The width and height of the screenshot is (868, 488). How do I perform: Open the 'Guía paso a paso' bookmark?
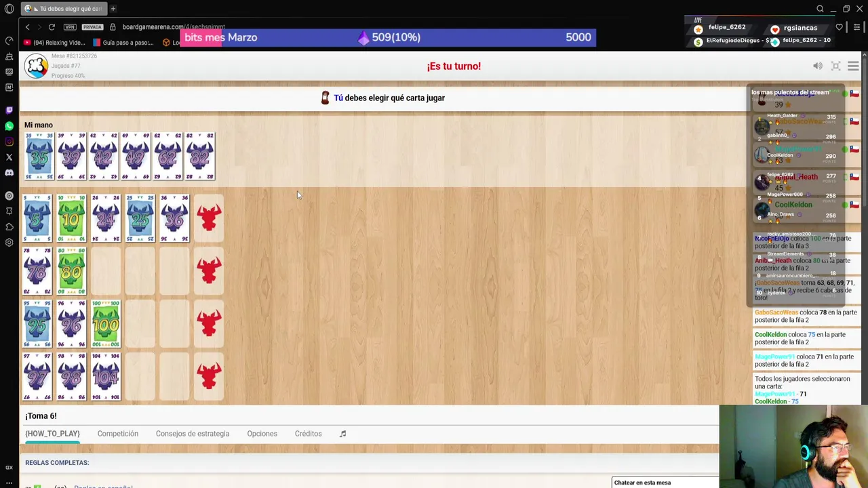click(x=123, y=43)
